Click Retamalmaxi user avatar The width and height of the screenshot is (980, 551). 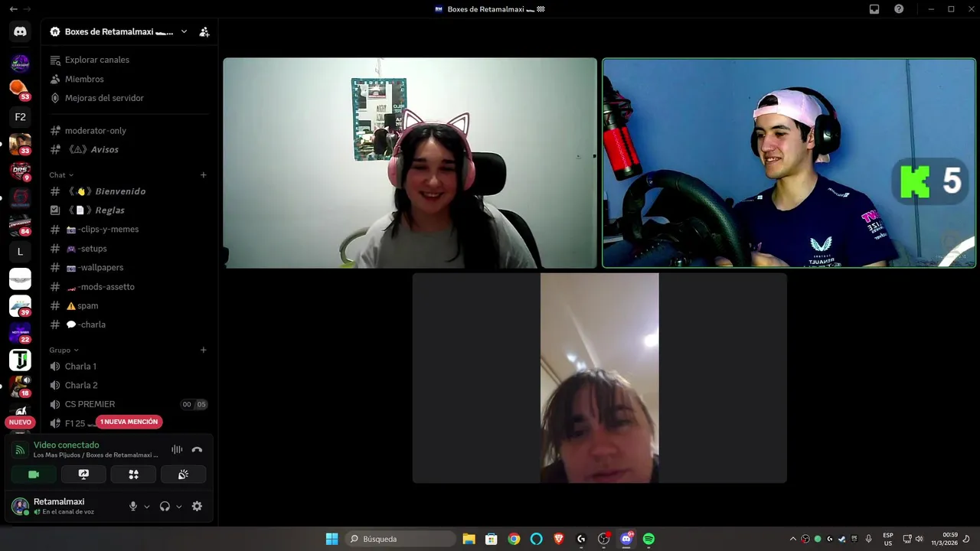point(20,506)
